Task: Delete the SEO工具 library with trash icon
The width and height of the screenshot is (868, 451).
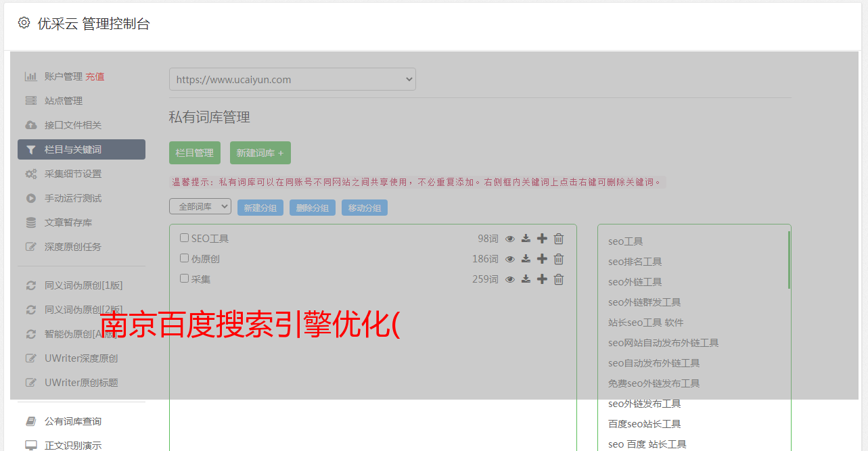Action: coord(559,239)
